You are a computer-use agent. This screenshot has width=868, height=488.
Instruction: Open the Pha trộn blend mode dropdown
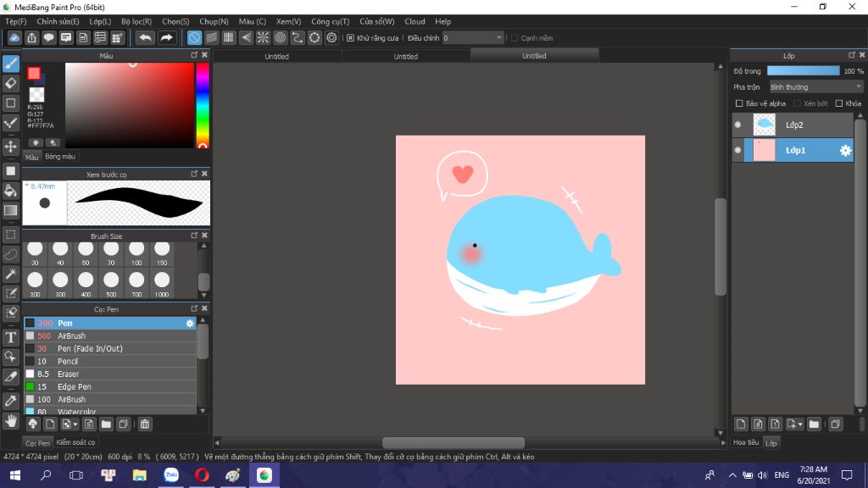815,86
